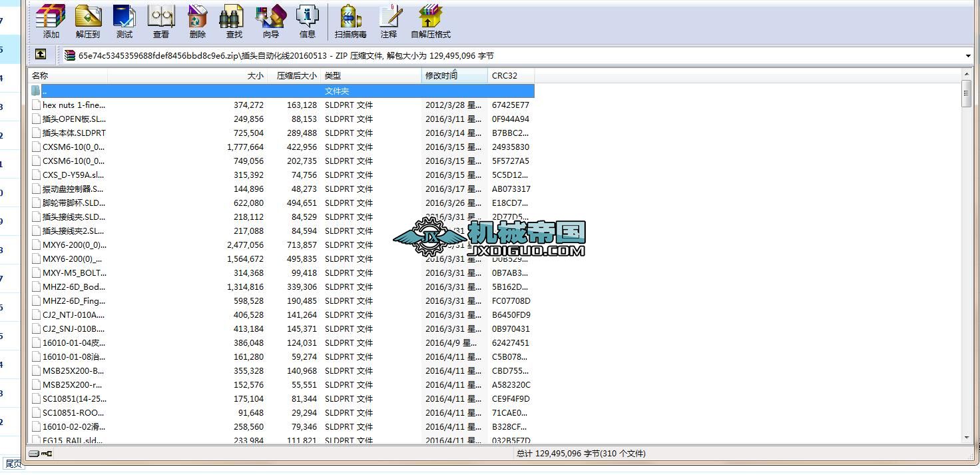980x475 pixels.
Task: Sort by 修改时间 column header
Action: point(455,75)
